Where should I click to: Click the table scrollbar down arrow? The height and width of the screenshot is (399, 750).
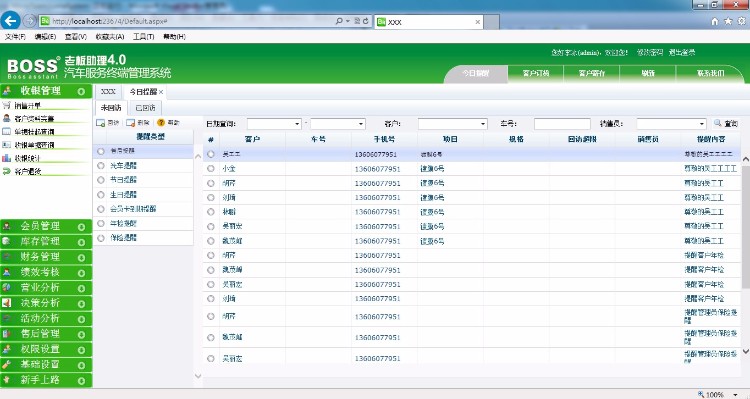click(x=746, y=352)
